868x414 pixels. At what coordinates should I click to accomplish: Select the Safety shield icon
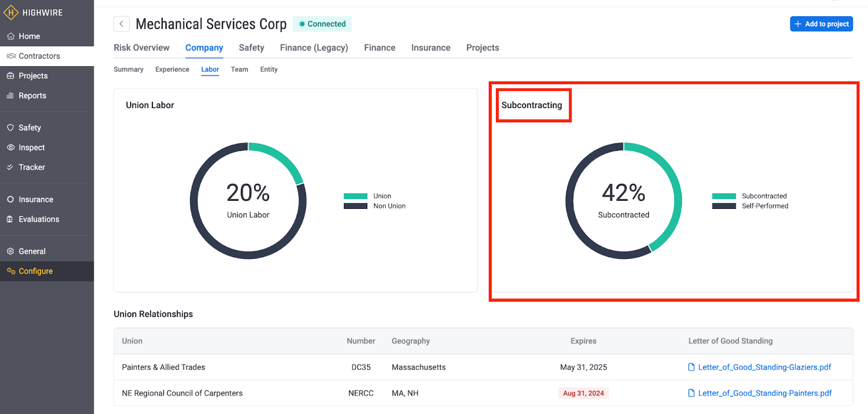10,128
